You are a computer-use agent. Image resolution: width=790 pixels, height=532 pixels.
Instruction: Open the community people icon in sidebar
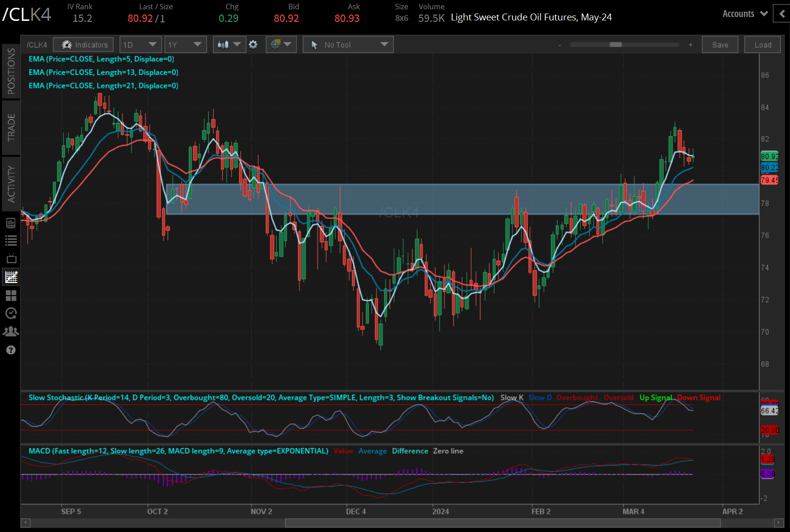click(11, 331)
